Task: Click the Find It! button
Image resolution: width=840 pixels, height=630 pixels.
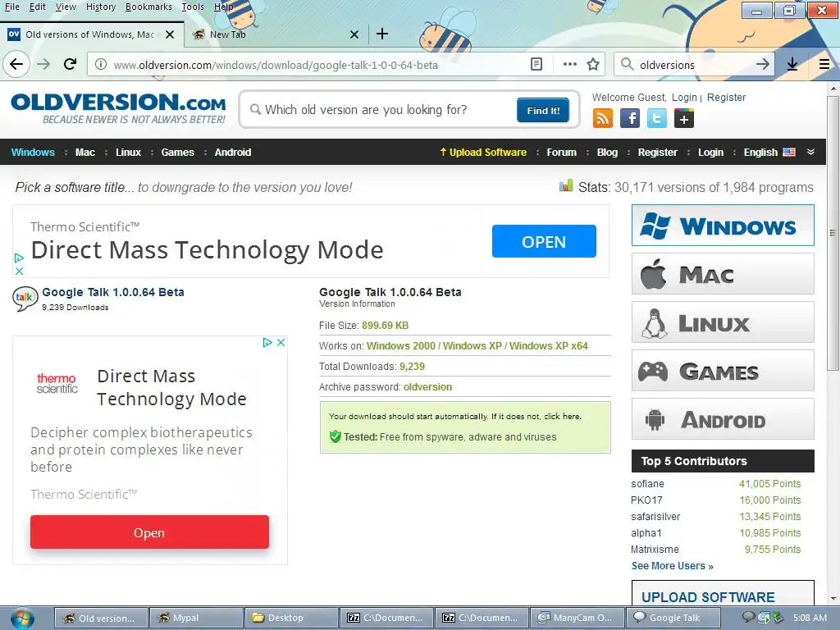Action: [x=543, y=111]
